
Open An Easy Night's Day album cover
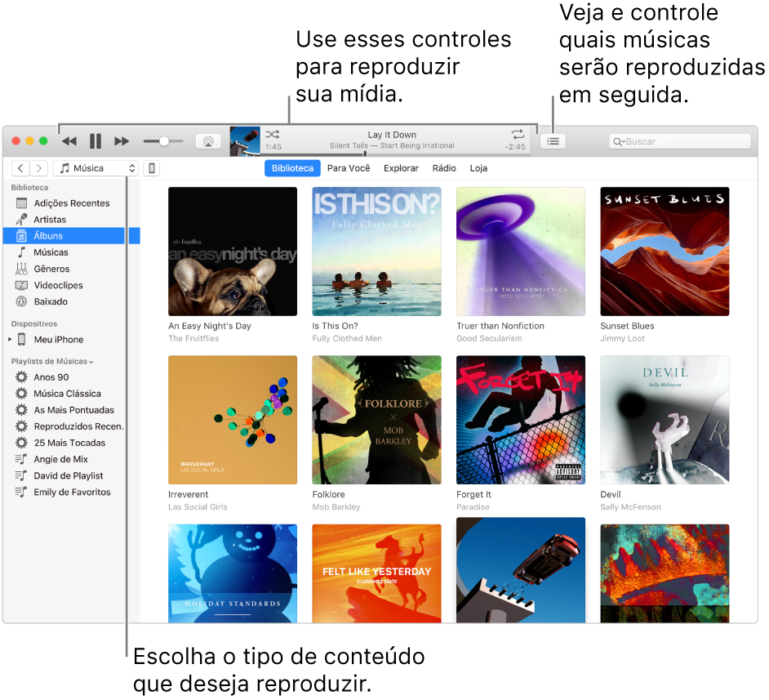coord(233,251)
